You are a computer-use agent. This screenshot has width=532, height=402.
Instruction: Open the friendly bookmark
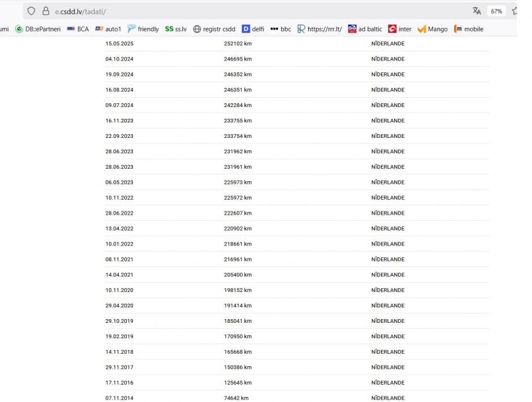tap(143, 29)
